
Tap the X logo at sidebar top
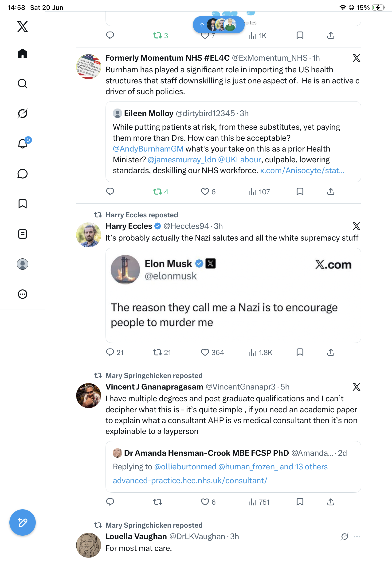tap(23, 26)
